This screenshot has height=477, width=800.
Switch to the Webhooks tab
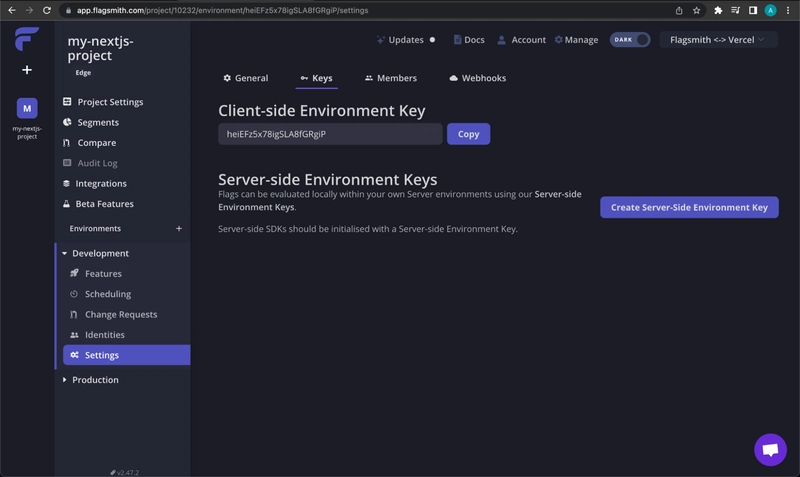click(x=478, y=78)
